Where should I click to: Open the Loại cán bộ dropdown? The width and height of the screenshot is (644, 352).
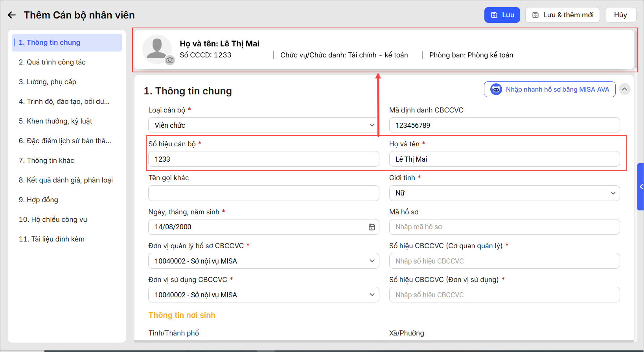263,125
